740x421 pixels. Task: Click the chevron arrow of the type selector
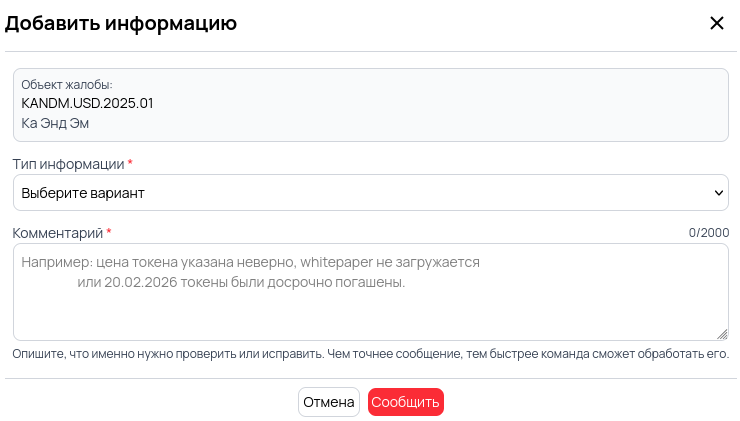719,192
